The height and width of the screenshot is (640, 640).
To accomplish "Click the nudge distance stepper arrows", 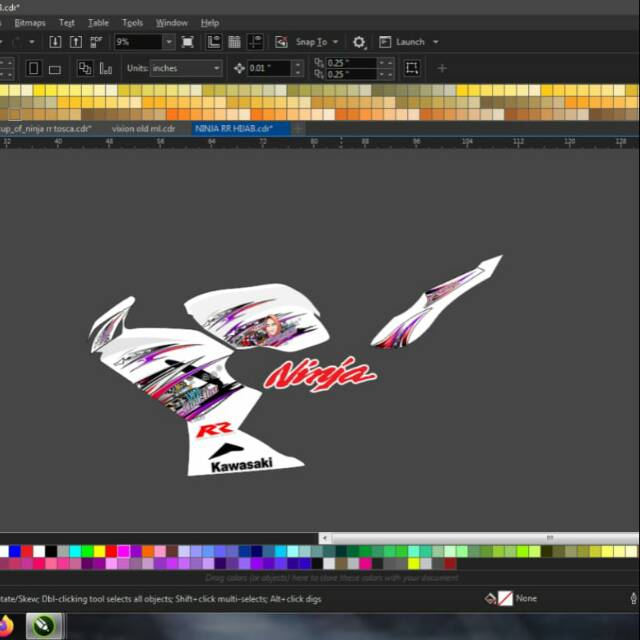I will 298,68.
